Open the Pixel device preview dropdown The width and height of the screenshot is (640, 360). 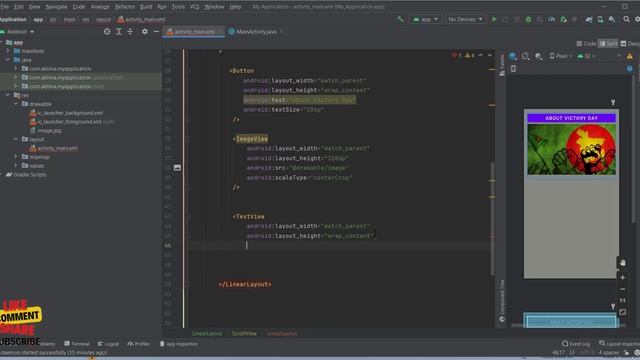tap(560, 56)
